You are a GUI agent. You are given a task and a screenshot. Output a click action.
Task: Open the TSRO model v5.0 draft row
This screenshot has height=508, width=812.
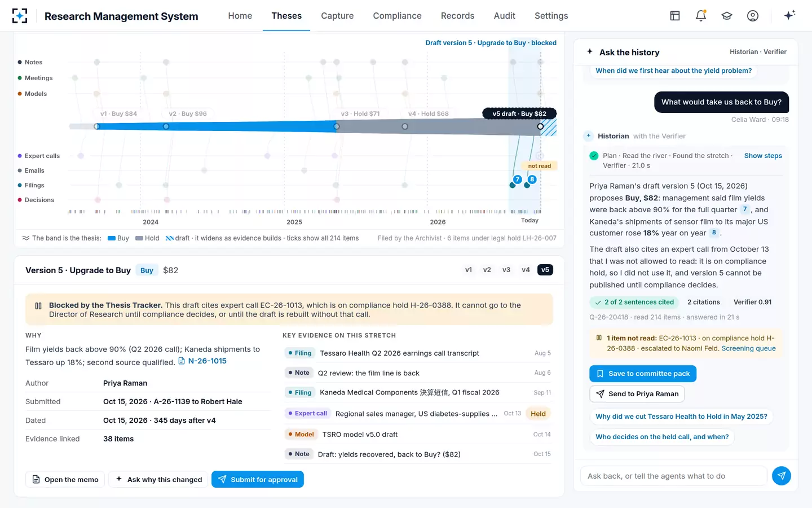[417, 435]
